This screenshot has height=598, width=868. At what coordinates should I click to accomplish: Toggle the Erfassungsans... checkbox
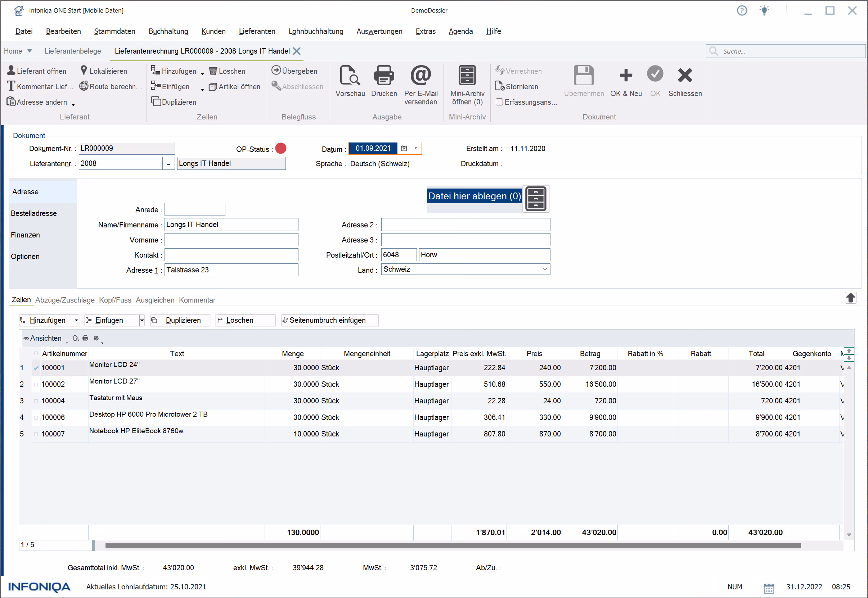tap(499, 102)
